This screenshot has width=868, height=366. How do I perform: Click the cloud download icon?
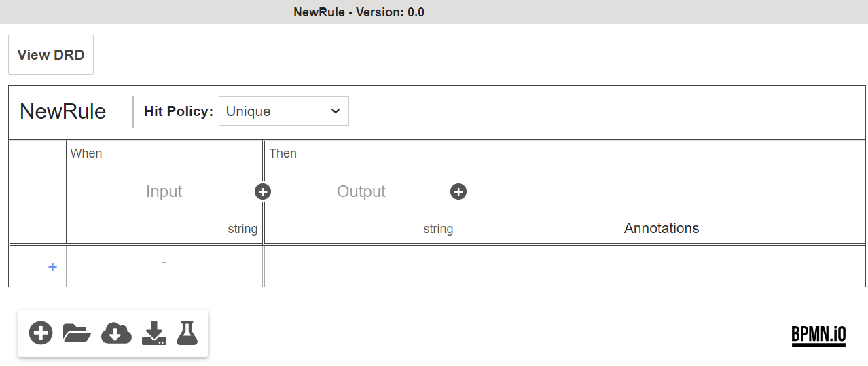click(116, 333)
